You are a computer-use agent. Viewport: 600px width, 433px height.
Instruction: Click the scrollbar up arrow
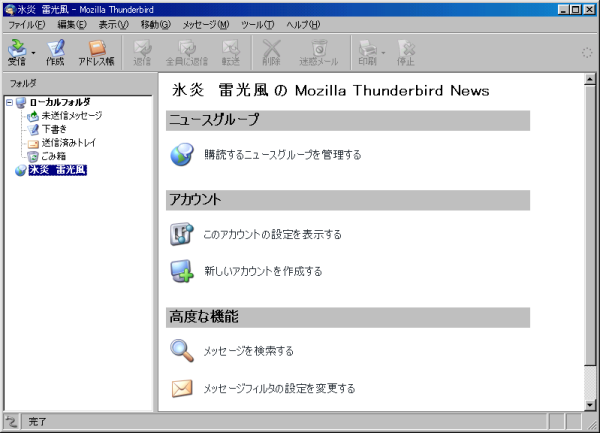pyautogui.click(x=590, y=79)
